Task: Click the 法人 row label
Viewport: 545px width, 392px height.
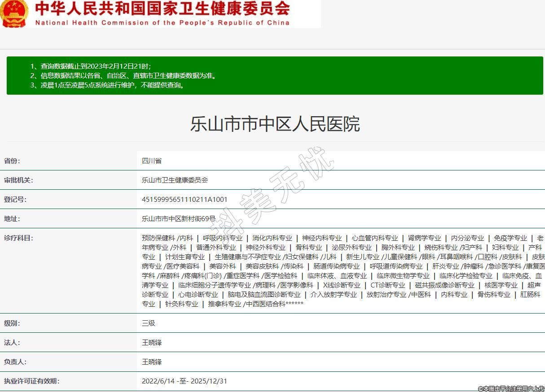Action: coord(12,342)
